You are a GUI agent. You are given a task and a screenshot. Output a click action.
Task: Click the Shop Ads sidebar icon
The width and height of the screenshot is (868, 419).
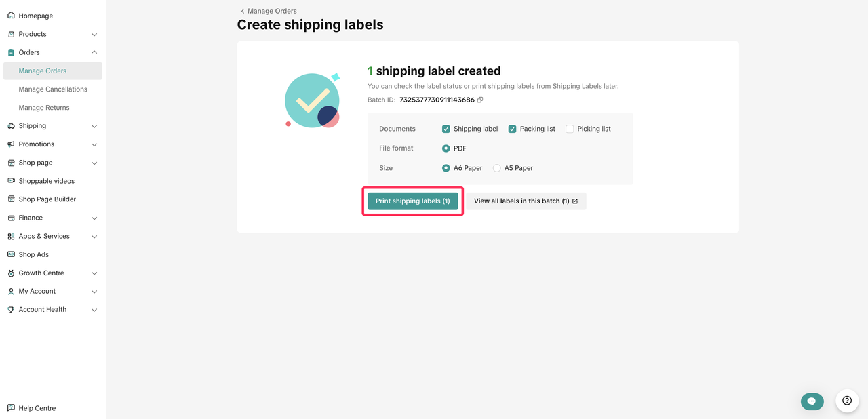11,254
